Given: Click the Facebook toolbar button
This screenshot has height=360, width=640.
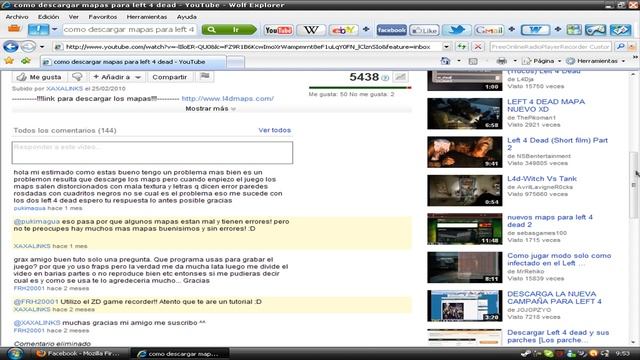Looking at the screenshot, I should pyautogui.click(x=391, y=30).
